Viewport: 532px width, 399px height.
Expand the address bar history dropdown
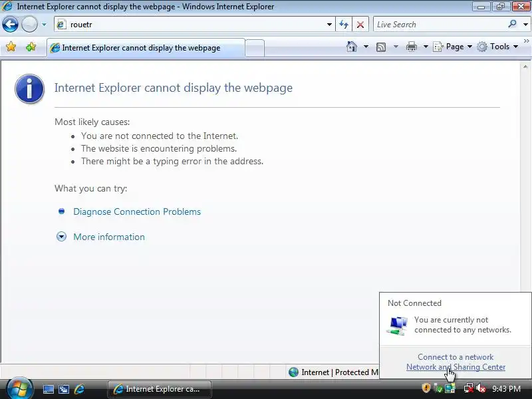point(329,25)
